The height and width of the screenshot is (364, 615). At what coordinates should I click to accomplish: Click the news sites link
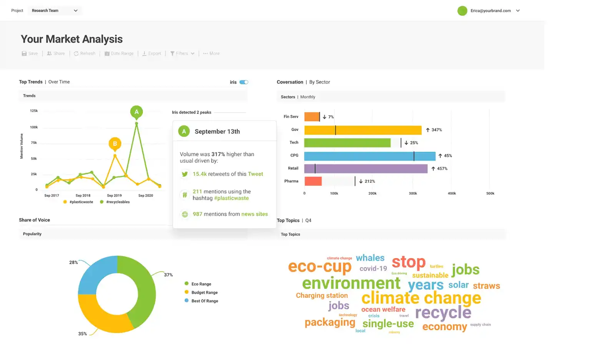tap(255, 214)
